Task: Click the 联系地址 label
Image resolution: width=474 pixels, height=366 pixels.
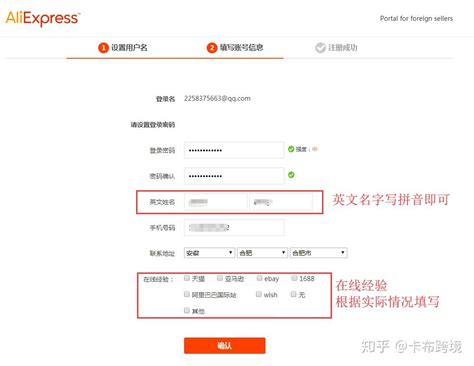Action: 162,253
